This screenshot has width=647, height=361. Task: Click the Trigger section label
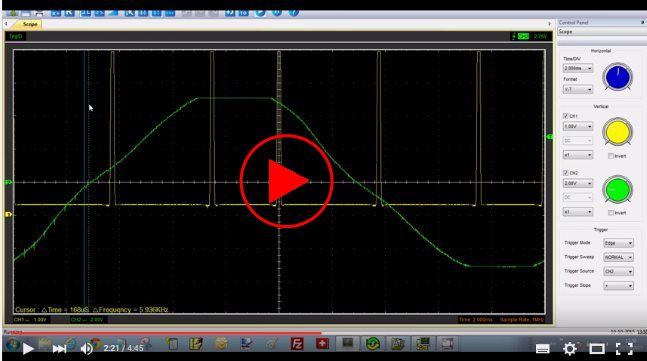pyautogui.click(x=601, y=229)
